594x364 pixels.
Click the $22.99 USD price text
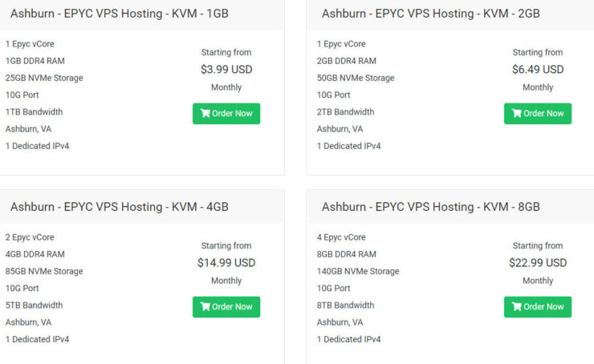click(538, 263)
